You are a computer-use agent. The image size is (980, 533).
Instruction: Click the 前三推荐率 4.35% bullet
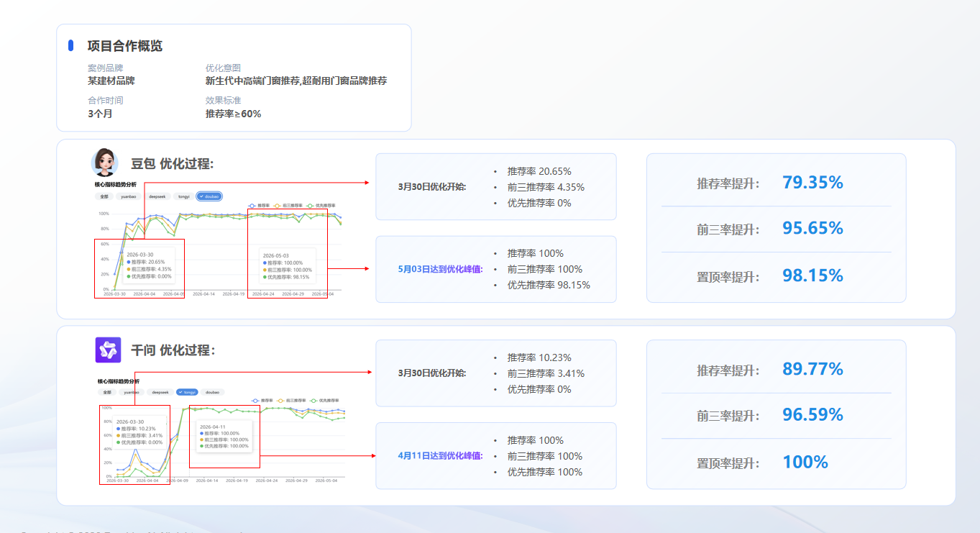[x=546, y=187]
